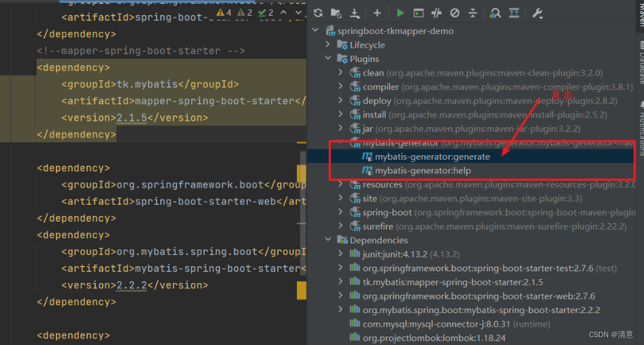
Task: Expand mybatis-spring-boot-starter:2.2.2 dependency
Action: tap(340, 309)
